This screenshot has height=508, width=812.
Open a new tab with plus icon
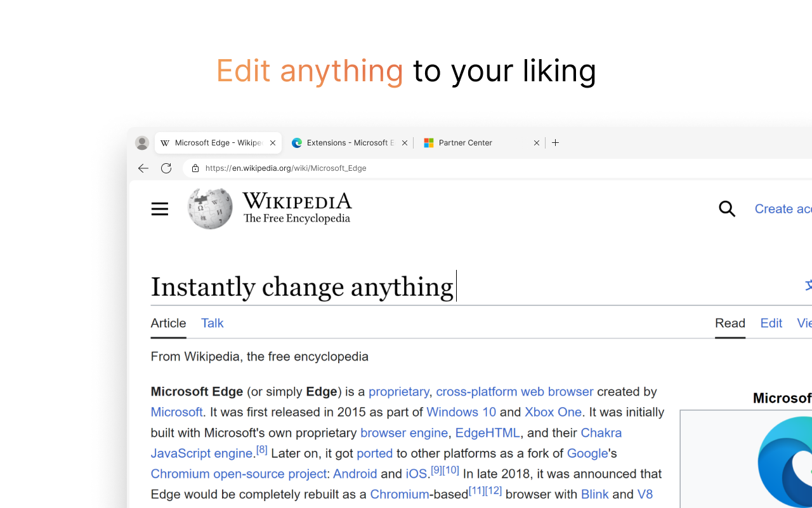556,143
